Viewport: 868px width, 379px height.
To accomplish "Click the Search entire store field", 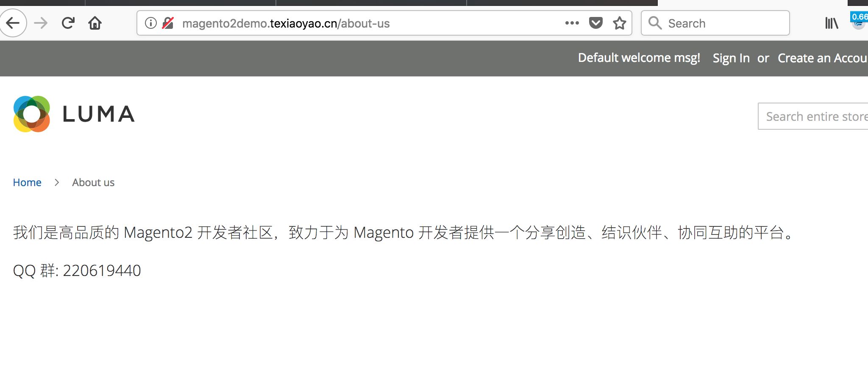I will coord(813,116).
